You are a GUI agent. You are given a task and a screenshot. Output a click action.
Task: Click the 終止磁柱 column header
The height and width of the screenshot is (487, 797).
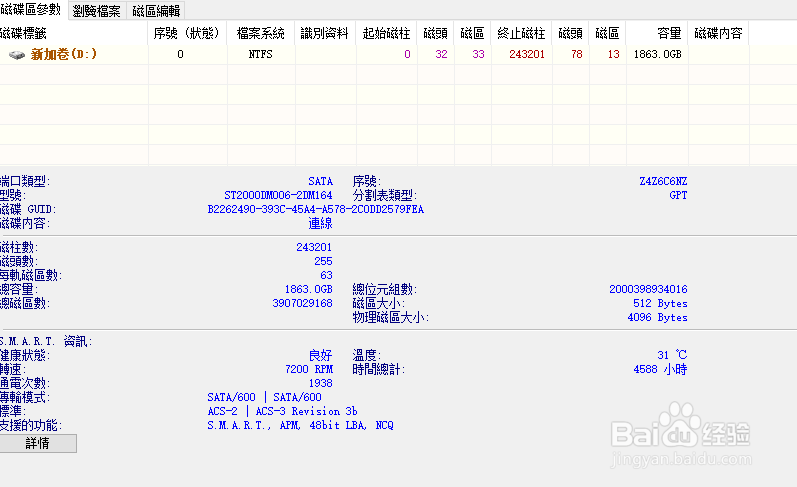pyautogui.click(x=522, y=33)
